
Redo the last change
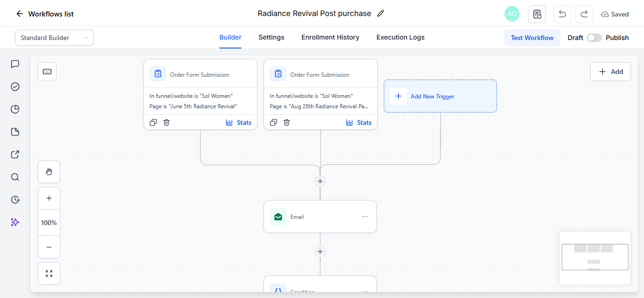click(584, 14)
